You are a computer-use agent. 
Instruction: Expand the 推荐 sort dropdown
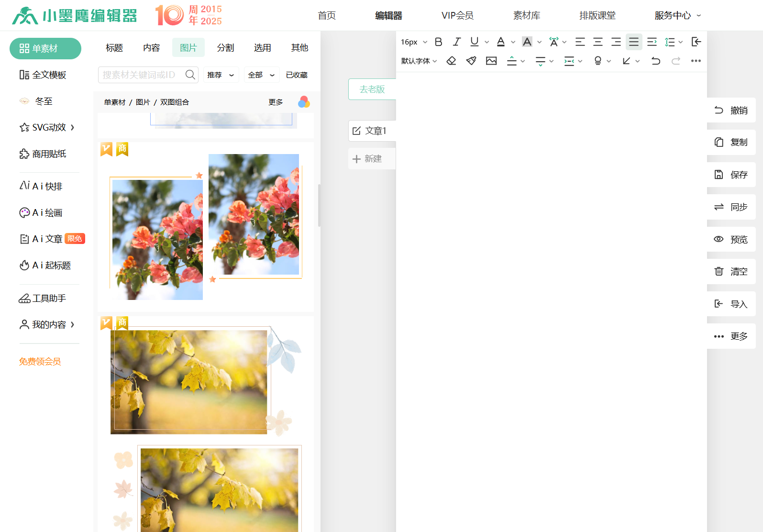coord(221,75)
